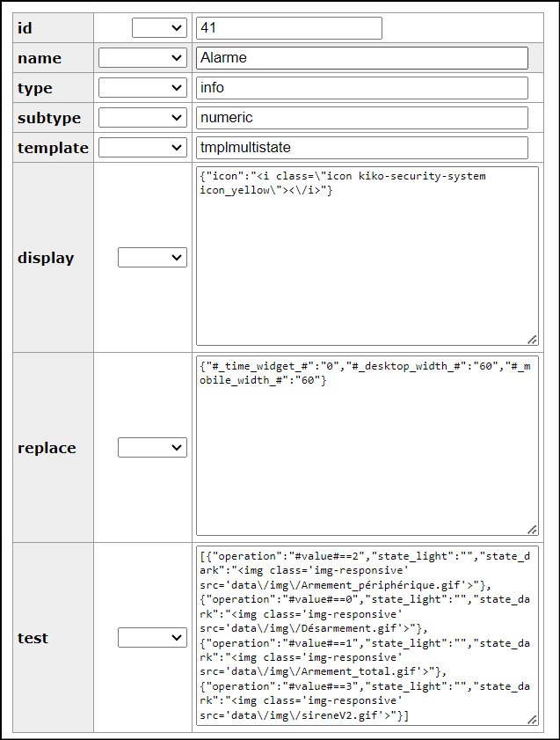Click the type field containing info
Viewport: 560px width, 740px height.
[x=362, y=88]
